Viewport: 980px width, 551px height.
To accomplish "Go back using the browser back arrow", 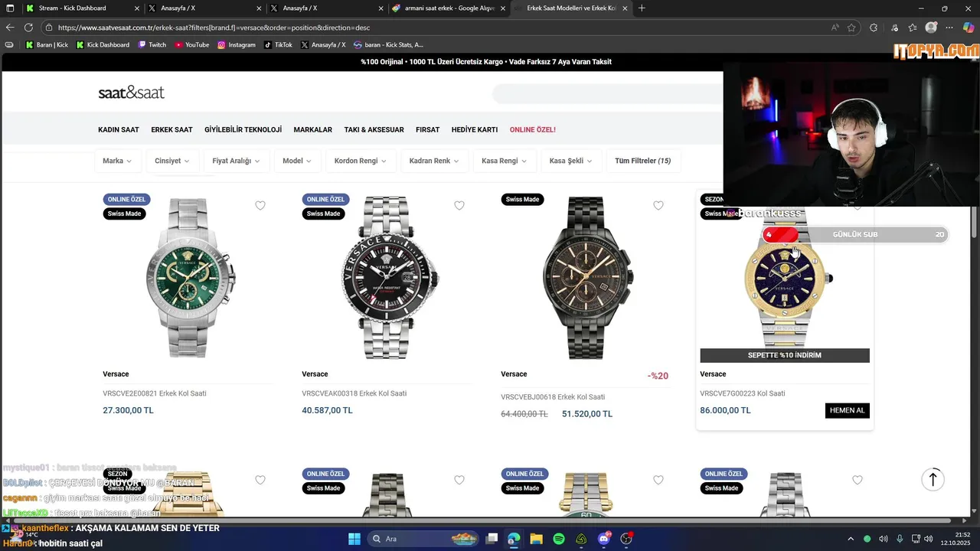I will [x=10, y=28].
